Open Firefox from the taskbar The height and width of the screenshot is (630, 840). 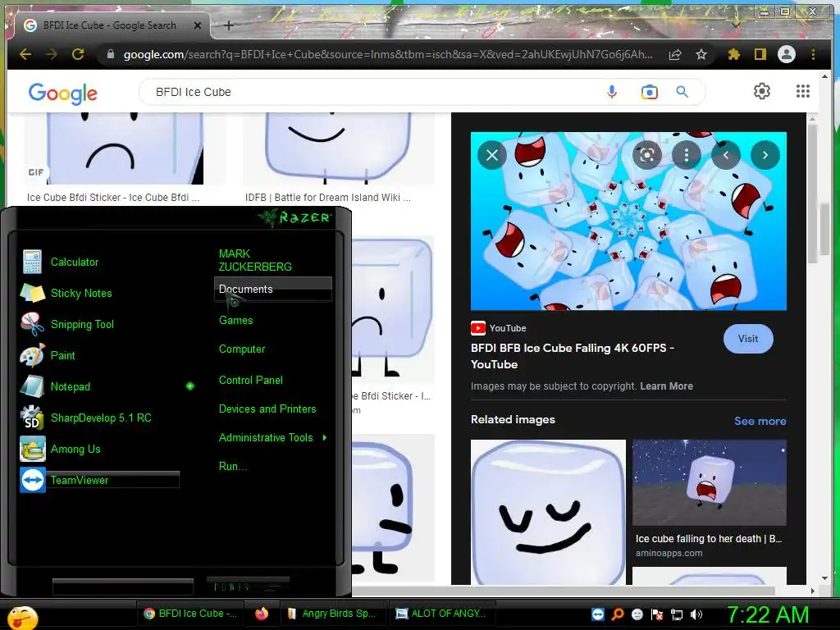pyautogui.click(x=262, y=614)
